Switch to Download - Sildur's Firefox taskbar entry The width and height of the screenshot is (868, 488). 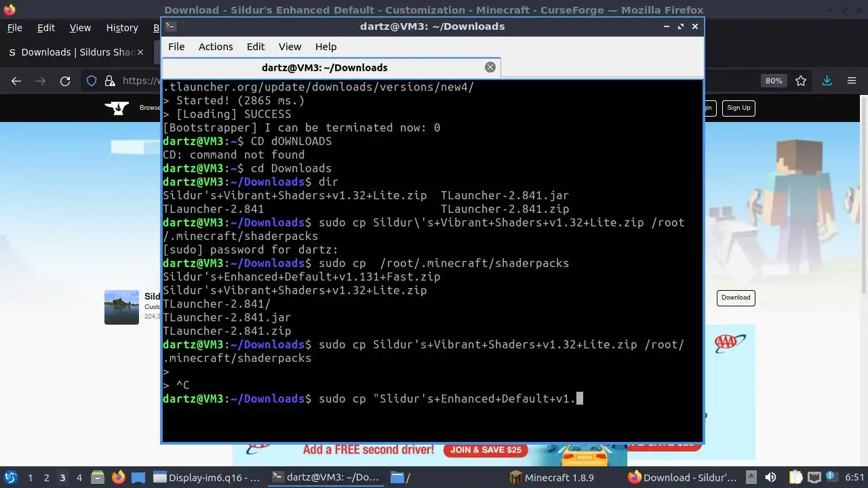coord(682,477)
